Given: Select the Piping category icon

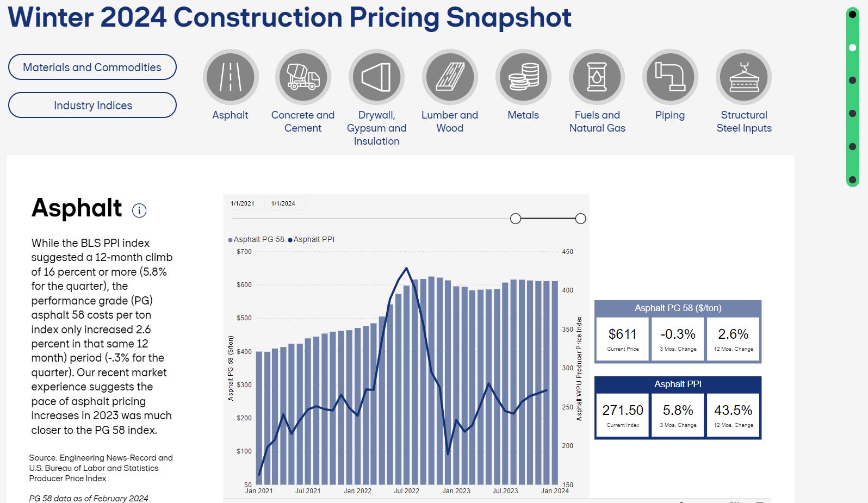Looking at the screenshot, I should coord(670,77).
